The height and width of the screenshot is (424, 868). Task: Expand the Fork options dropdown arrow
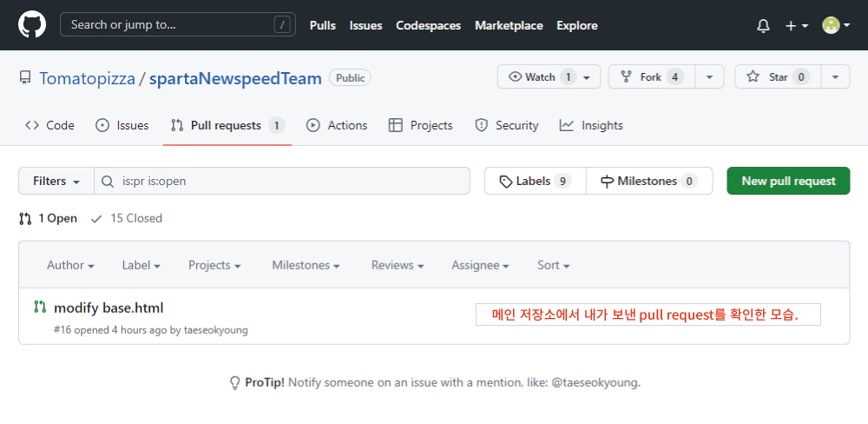(x=710, y=77)
